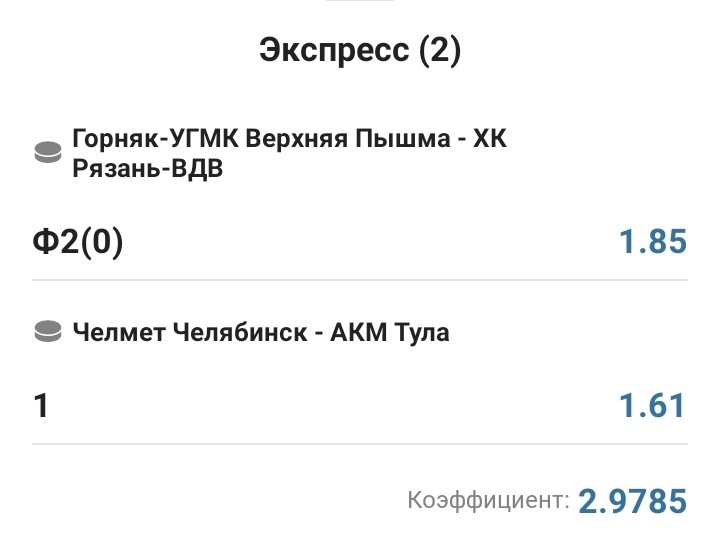Click the divider line below Ф2(0) row

coord(360,280)
